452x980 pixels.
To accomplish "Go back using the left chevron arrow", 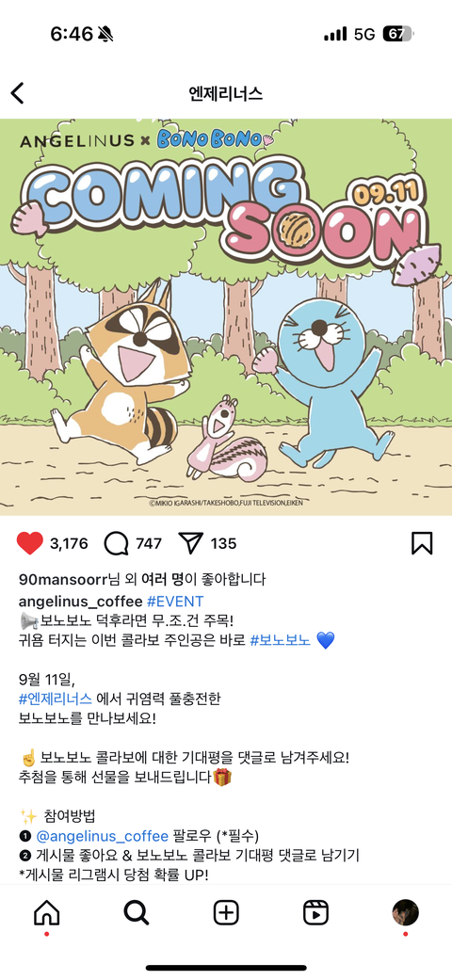I will 18,94.
